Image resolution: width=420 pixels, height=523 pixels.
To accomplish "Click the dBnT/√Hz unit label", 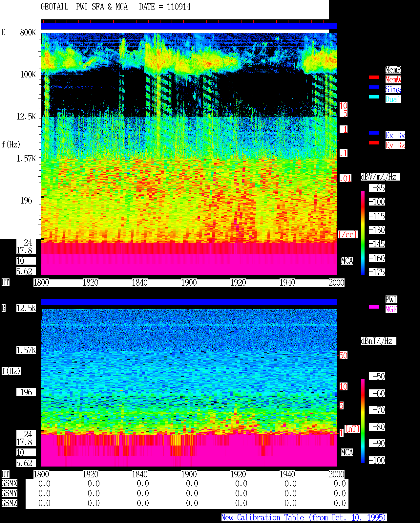I will click(x=378, y=341).
